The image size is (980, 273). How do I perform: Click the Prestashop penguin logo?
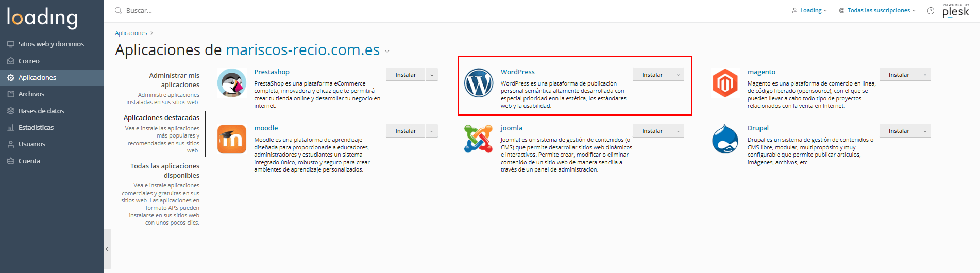(x=232, y=83)
